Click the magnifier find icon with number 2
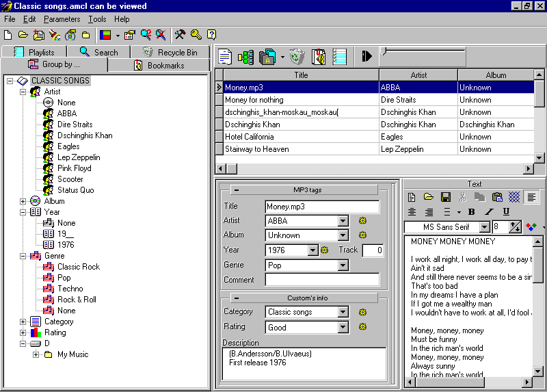The height and width of the screenshot is (392, 547). [146, 35]
